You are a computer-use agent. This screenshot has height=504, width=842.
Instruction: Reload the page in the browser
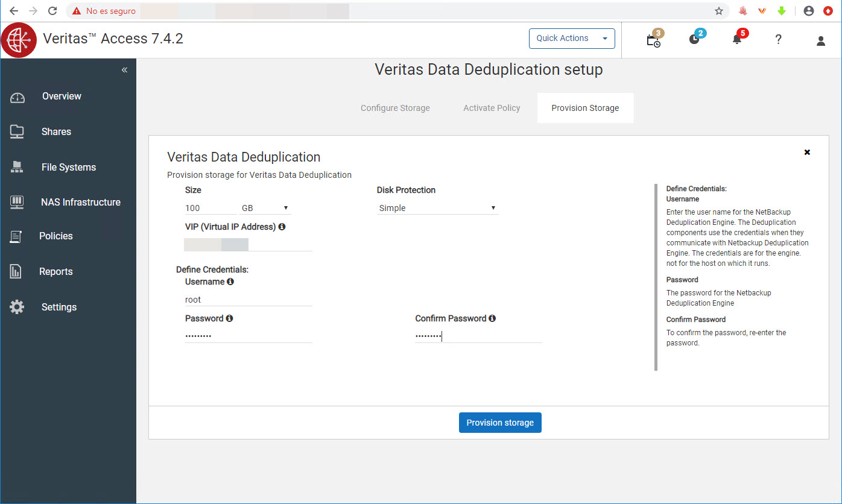(x=52, y=11)
